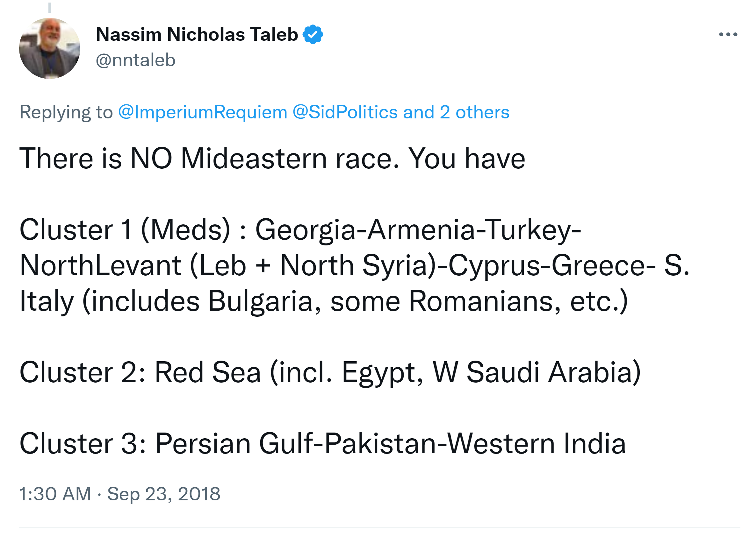Viewport: 756px width, 536px height.
Task: Click the "Replying to" label
Action: (66, 112)
